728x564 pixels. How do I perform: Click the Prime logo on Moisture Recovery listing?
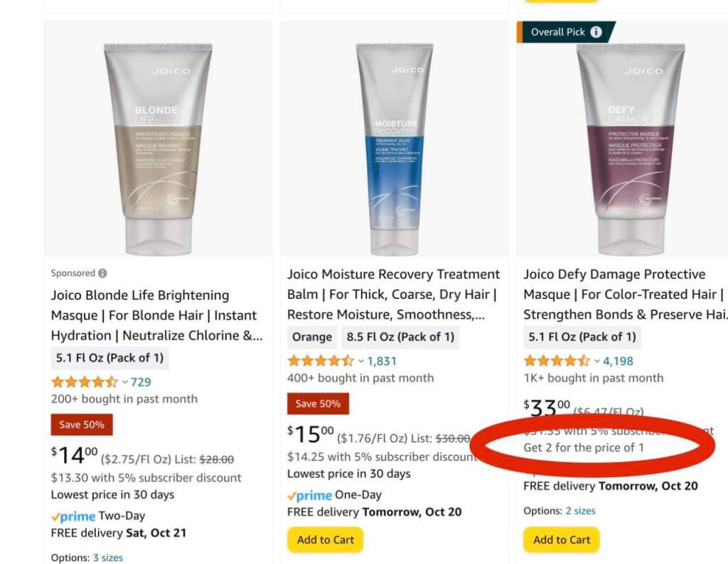point(309,496)
